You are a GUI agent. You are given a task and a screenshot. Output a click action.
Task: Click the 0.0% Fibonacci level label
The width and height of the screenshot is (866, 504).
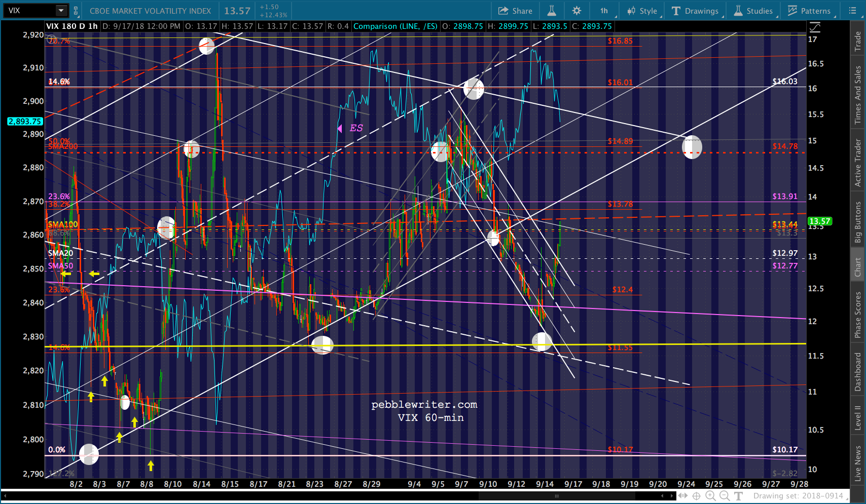point(57,450)
